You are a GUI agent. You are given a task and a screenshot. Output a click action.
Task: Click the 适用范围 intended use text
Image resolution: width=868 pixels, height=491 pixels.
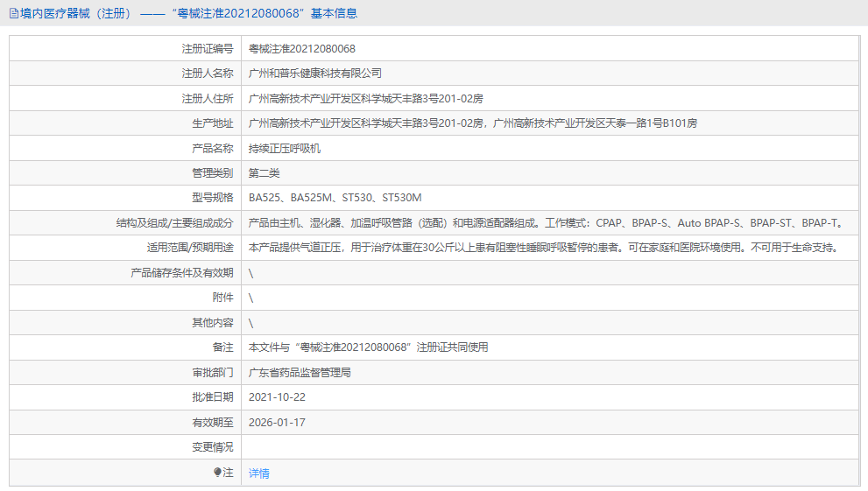[546, 248]
